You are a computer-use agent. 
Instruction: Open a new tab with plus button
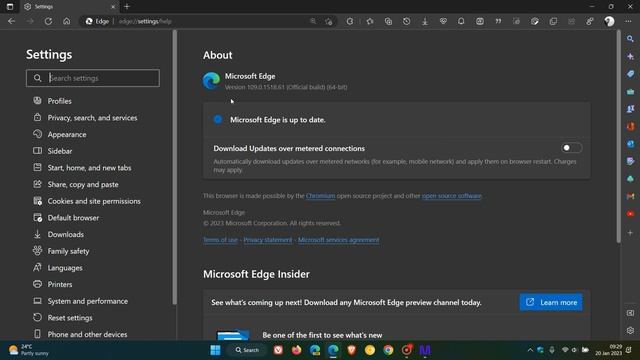(127, 7)
